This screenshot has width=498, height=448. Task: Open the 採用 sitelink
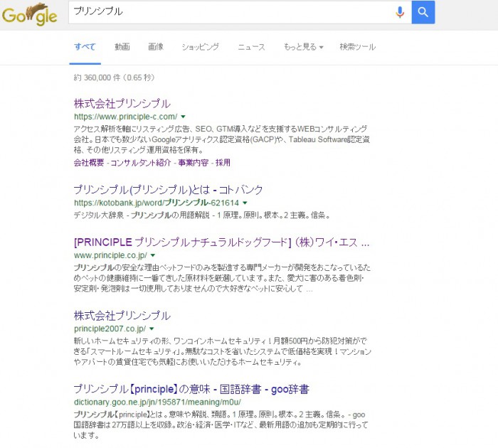(x=223, y=163)
